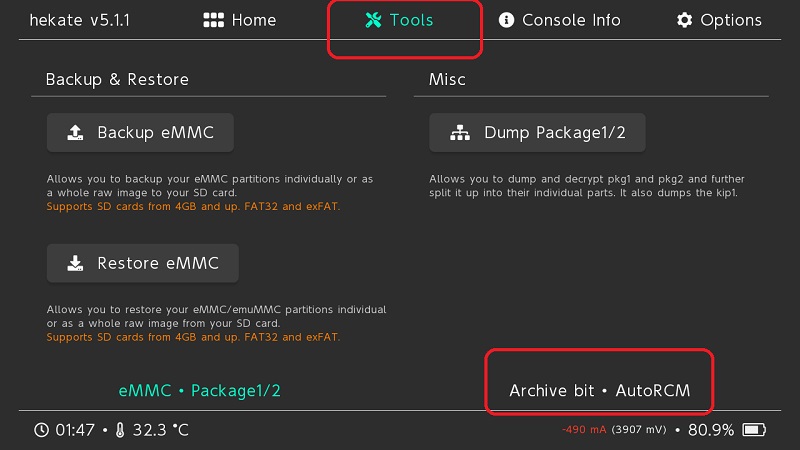This screenshot has height=450, width=800.
Task: Switch to eMMC • Package1/2 page
Action: (x=199, y=390)
